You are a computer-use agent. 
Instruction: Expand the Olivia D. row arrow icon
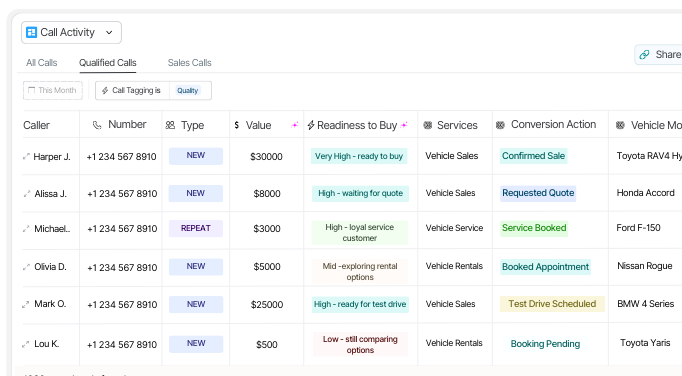coord(27,267)
